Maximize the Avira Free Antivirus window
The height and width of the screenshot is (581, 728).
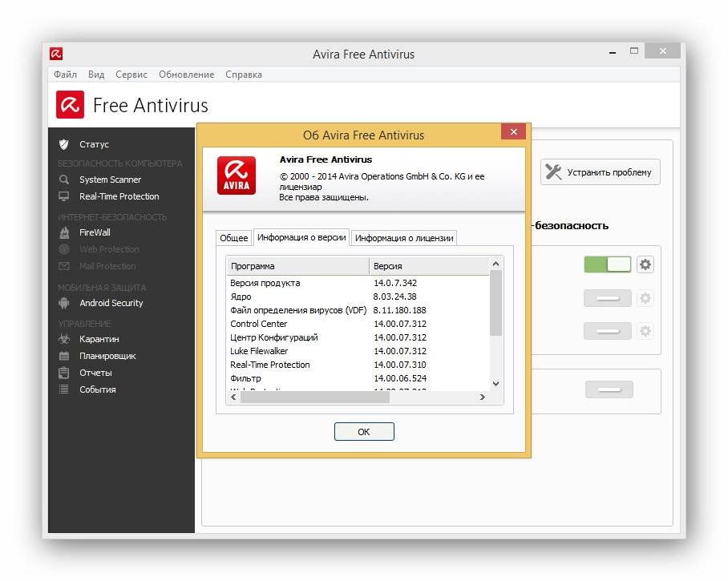633,51
